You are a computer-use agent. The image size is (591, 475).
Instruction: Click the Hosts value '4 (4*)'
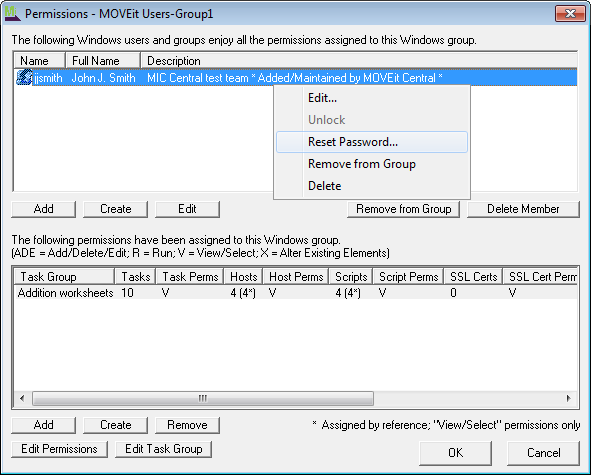(243, 293)
